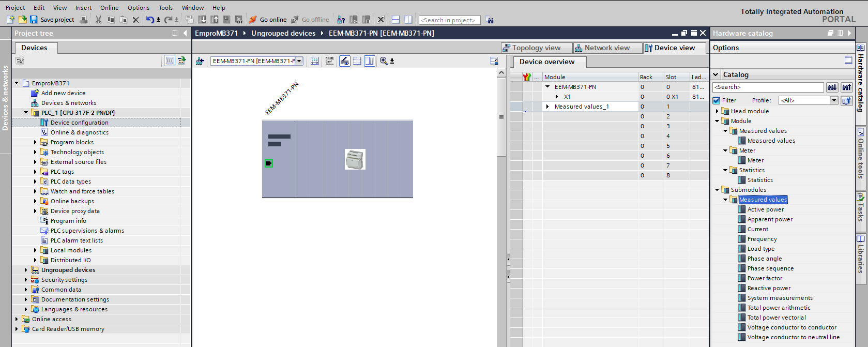Expand the Head module catalog folder
The image size is (868, 347).
pos(717,111)
